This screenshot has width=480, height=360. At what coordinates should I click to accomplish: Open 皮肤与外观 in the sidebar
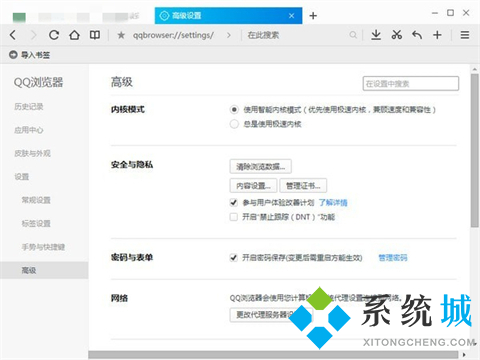(32, 153)
